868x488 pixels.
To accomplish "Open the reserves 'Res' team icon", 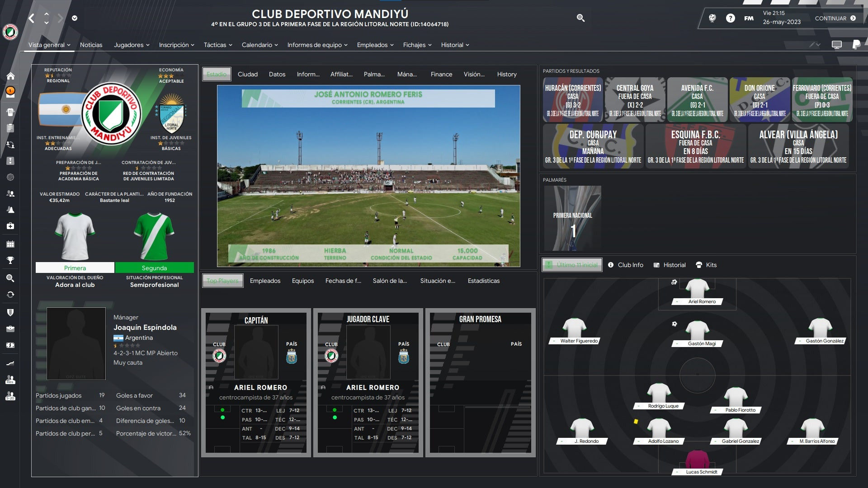I will [x=10, y=380].
